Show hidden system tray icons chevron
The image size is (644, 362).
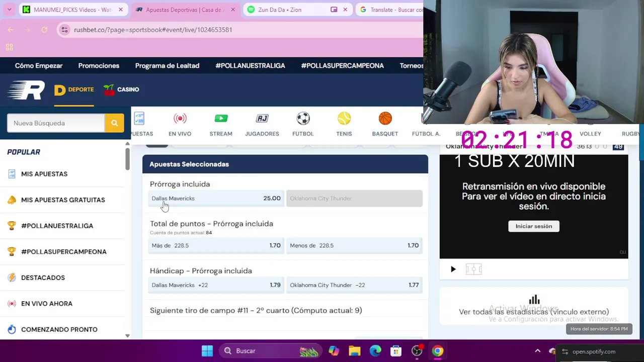tap(537, 351)
